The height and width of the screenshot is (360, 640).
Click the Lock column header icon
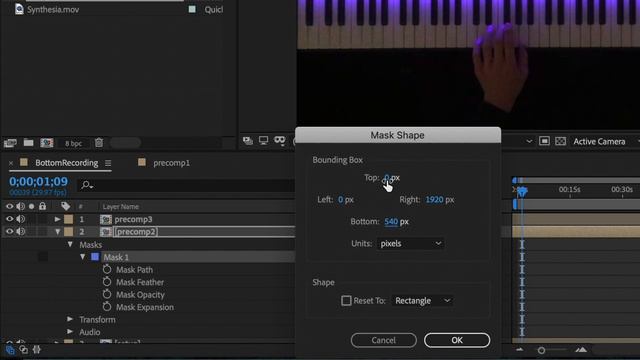pos(42,206)
